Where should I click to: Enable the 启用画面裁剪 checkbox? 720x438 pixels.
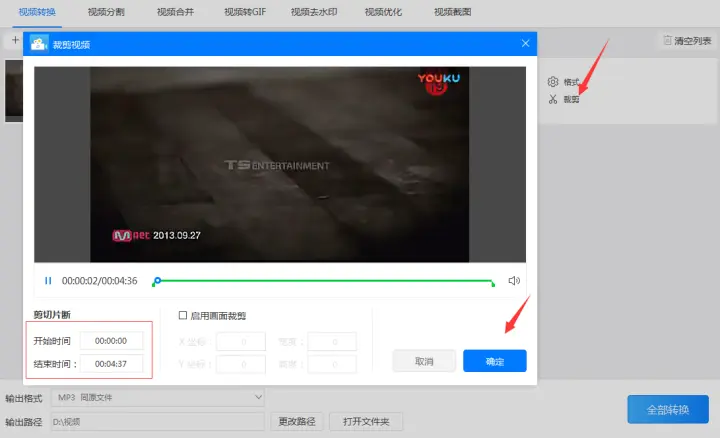click(x=183, y=315)
